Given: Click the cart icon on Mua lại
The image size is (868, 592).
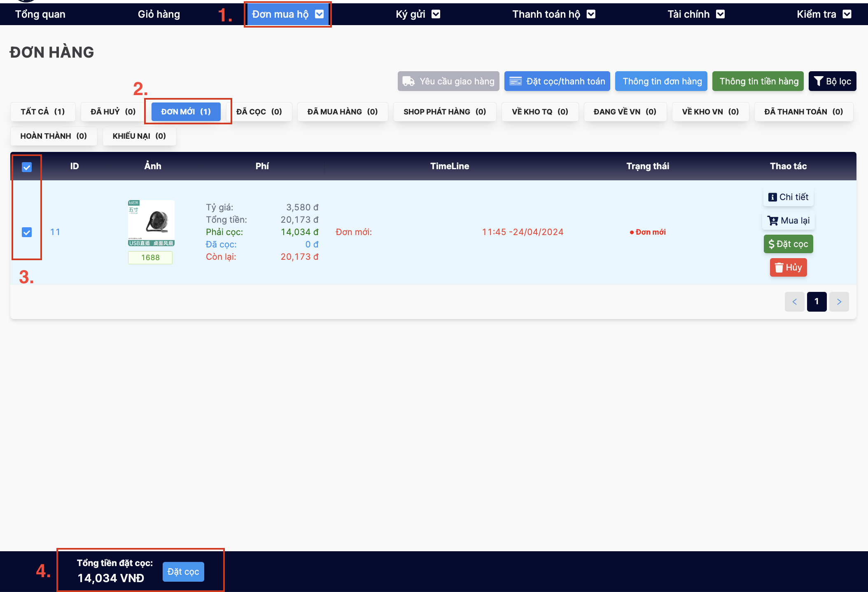Looking at the screenshot, I should coord(772,221).
